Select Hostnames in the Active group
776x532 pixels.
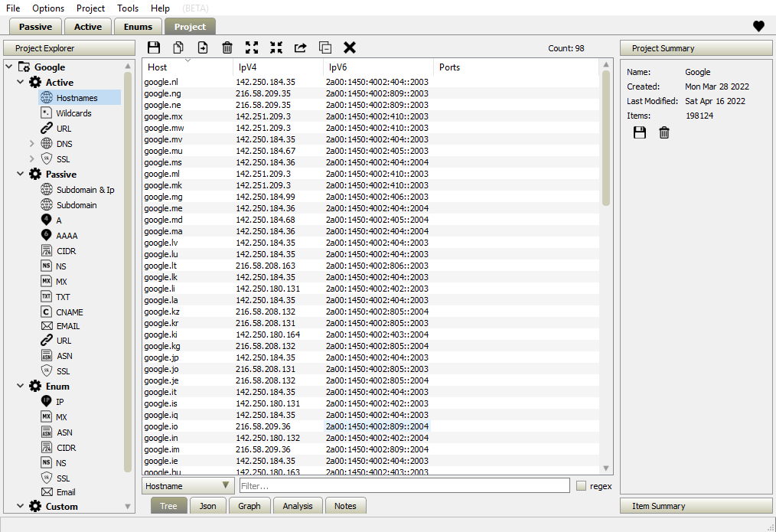[77, 97]
